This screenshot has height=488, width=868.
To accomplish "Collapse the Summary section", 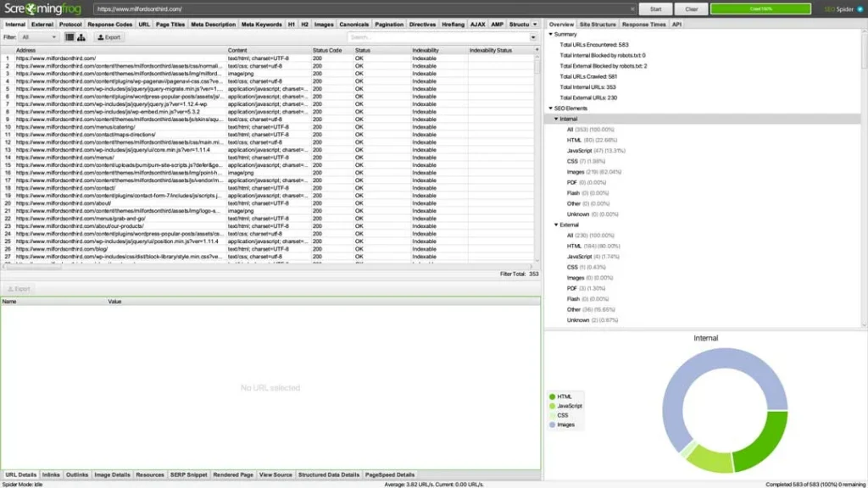I will pyautogui.click(x=551, y=34).
